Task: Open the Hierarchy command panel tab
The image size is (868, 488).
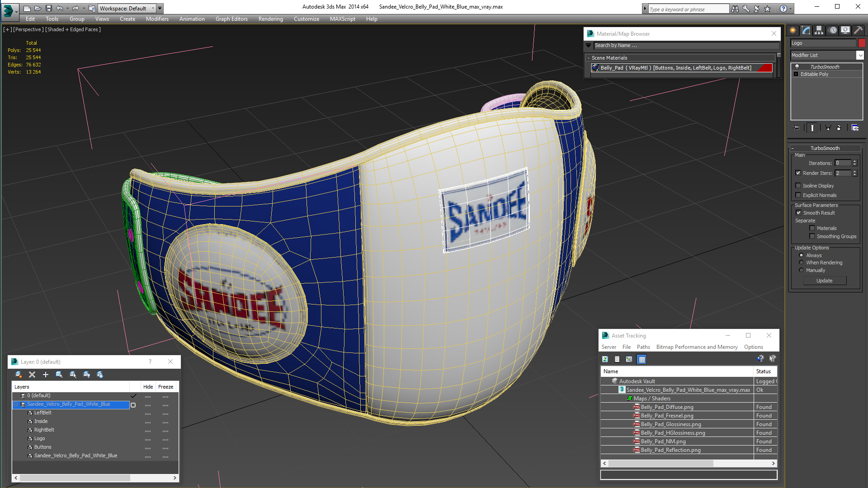Action: coord(819,30)
